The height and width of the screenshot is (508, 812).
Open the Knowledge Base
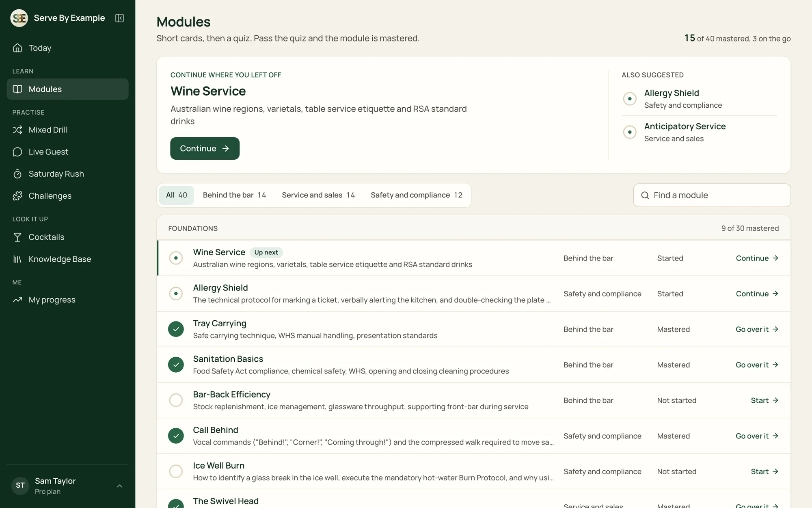(67, 259)
